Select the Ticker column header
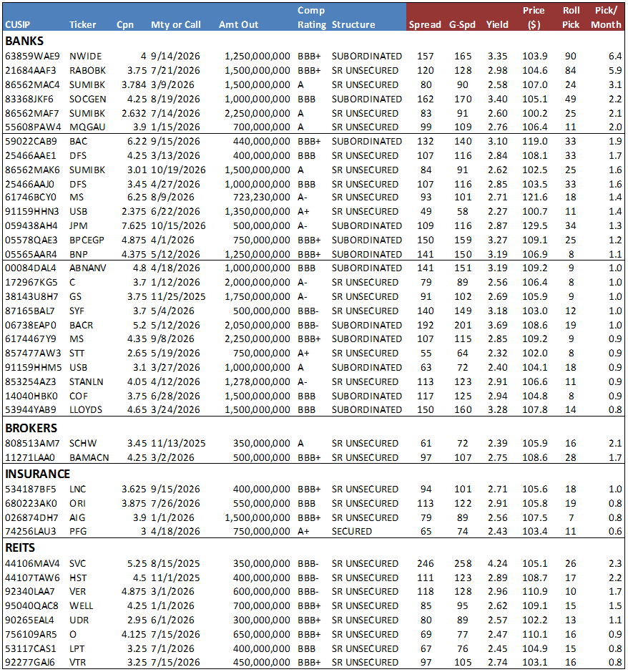 pyautogui.click(x=82, y=24)
